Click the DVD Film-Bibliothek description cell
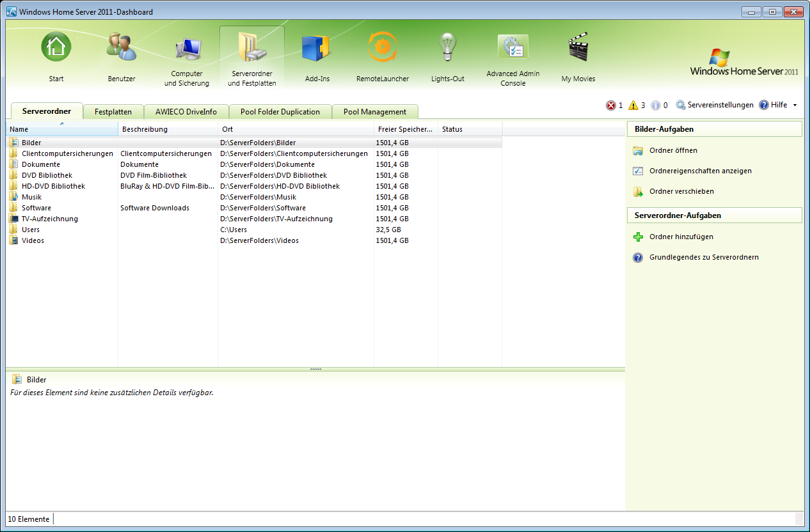Image resolution: width=810 pixels, height=532 pixels. [x=154, y=175]
